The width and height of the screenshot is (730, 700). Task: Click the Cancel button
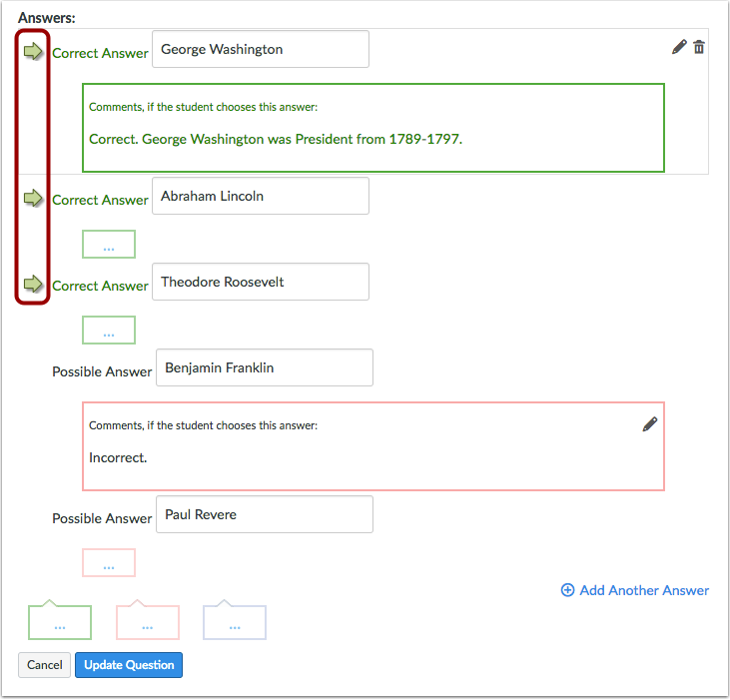point(44,665)
